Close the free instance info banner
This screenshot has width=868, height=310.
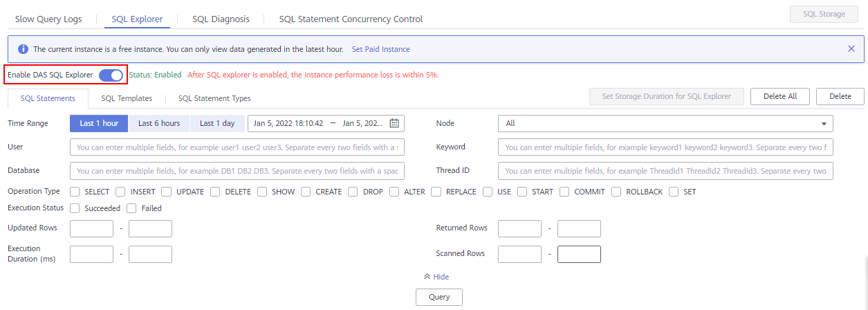point(851,49)
